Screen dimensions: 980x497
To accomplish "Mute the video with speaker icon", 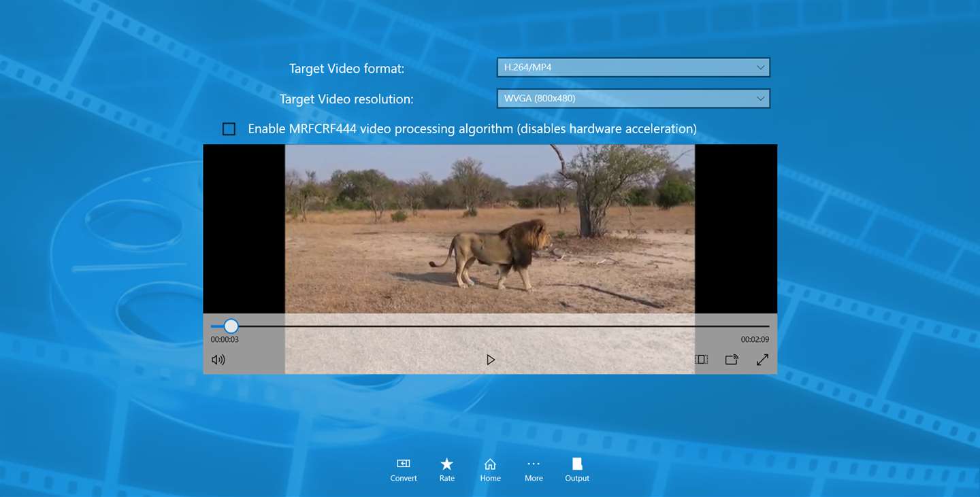I will [218, 360].
